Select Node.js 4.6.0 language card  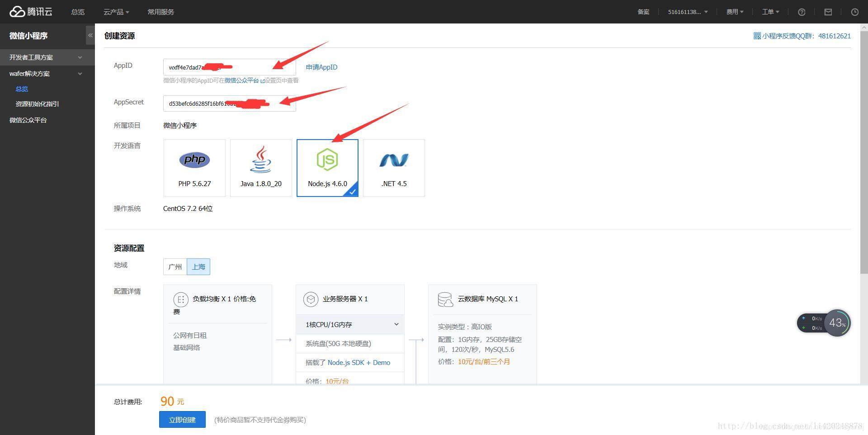(x=327, y=168)
